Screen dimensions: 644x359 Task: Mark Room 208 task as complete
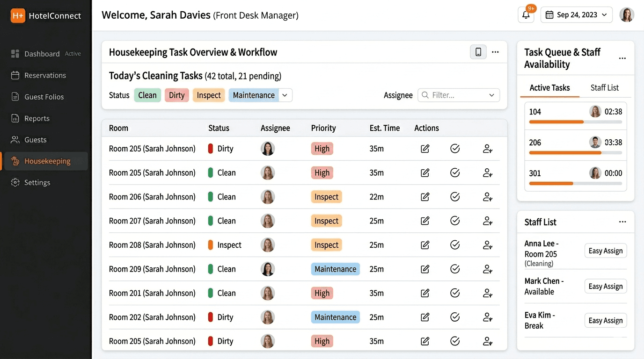tap(454, 245)
